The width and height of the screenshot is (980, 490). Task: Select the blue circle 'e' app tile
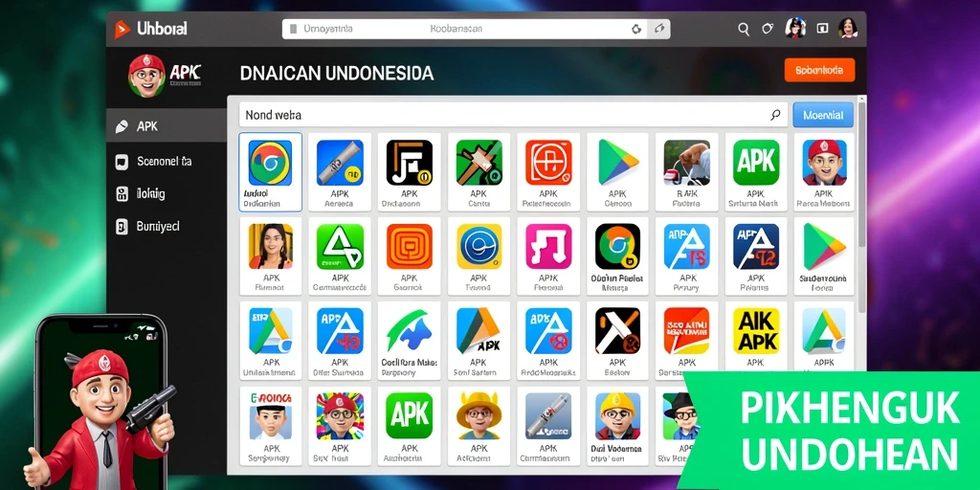[x=479, y=256]
